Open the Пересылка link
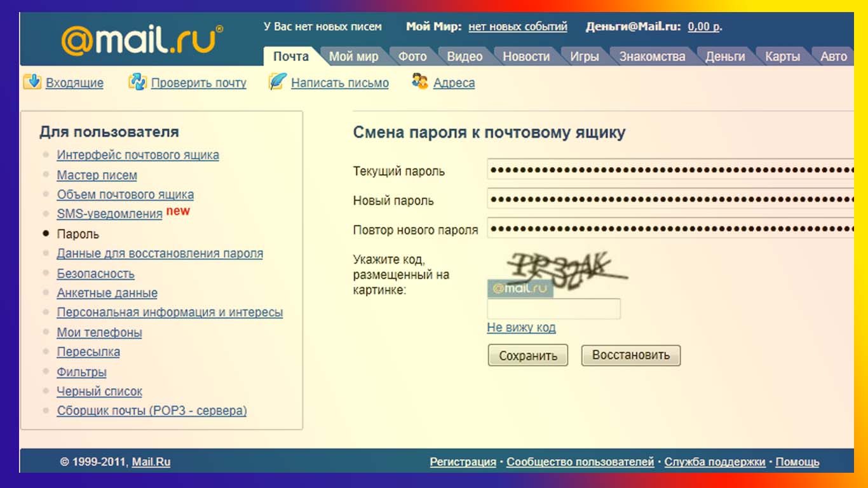Image resolution: width=868 pixels, height=488 pixels. point(88,352)
